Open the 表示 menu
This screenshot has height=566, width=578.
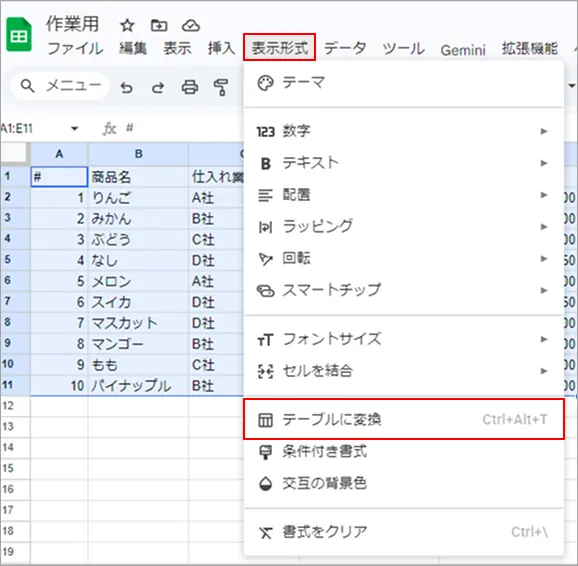(x=177, y=48)
